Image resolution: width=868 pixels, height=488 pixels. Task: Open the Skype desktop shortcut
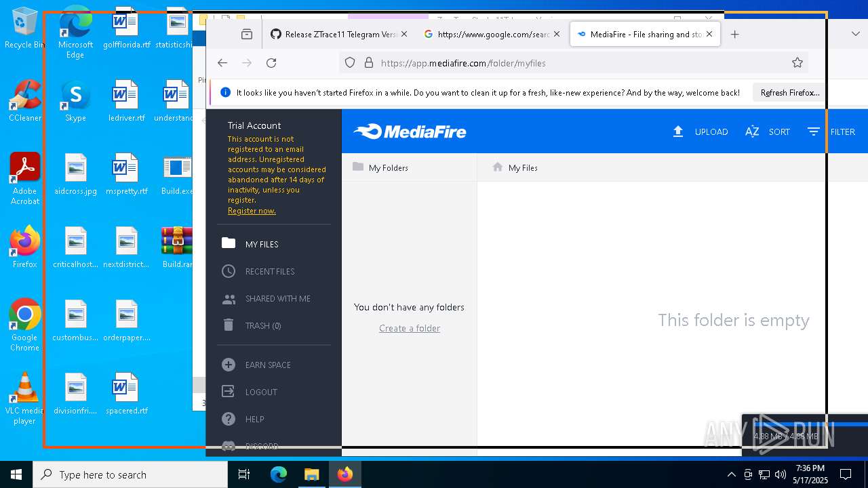75,101
